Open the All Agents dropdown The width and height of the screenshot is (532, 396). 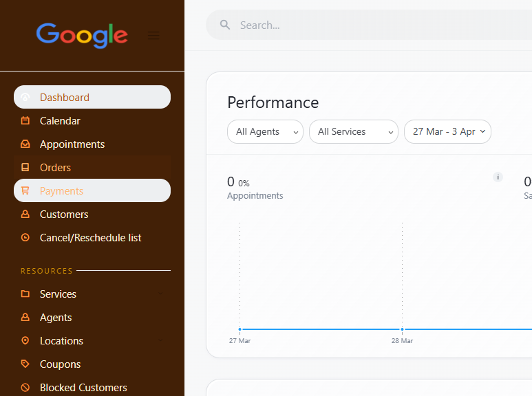coord(265,131)
